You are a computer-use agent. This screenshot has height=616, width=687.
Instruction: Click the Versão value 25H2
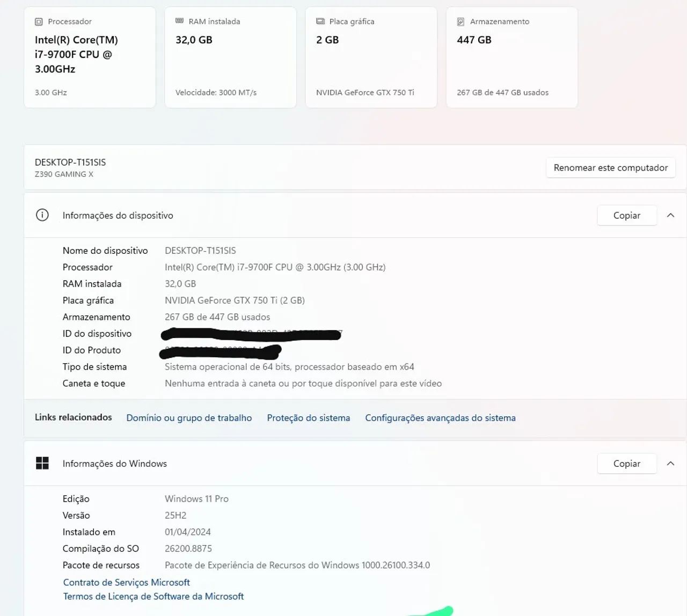(176, 515)
